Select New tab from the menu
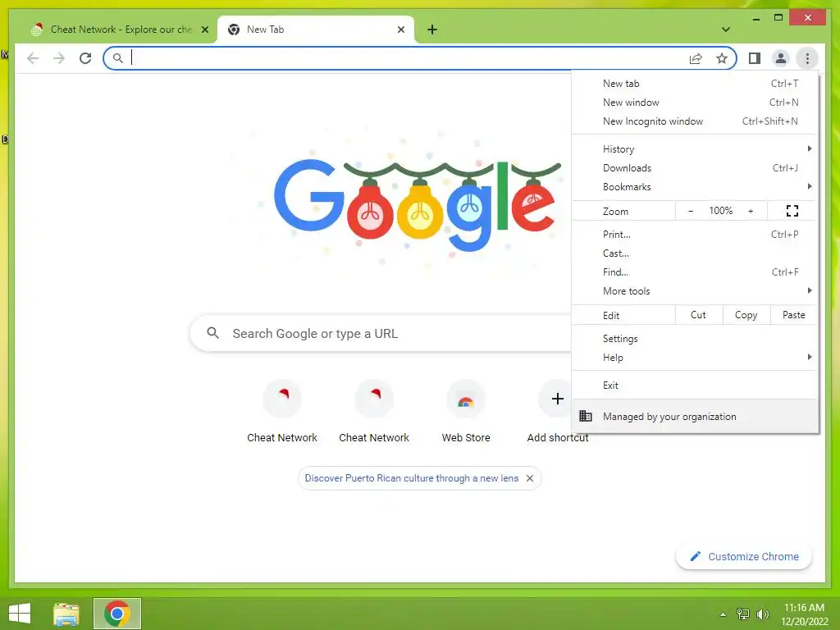 point(695,84)
